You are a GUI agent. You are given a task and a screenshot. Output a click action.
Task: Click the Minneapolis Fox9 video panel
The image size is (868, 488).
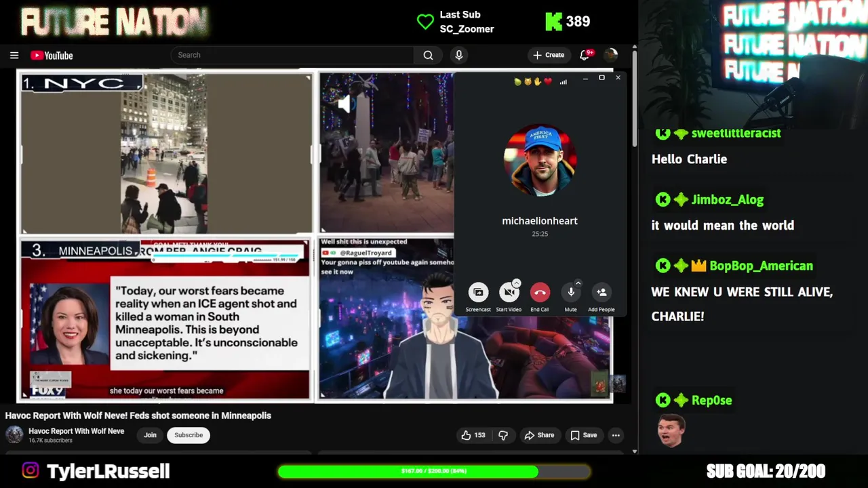[166, 319]
